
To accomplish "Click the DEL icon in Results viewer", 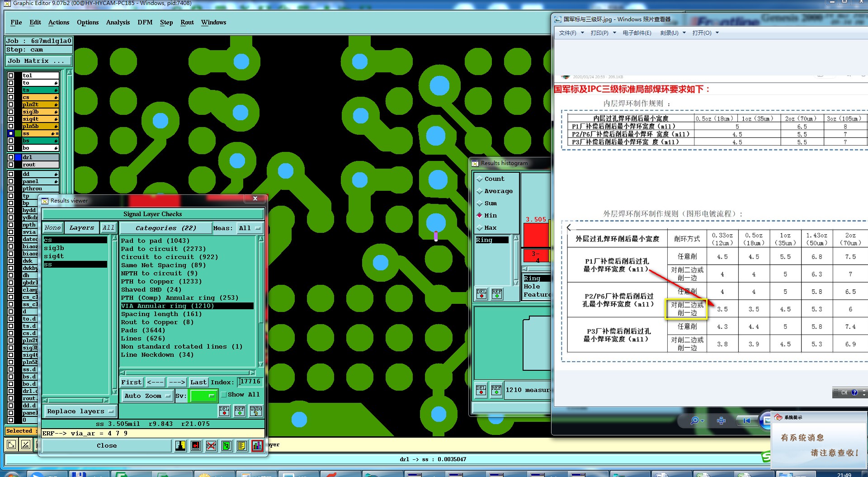I will click(224, 411).
